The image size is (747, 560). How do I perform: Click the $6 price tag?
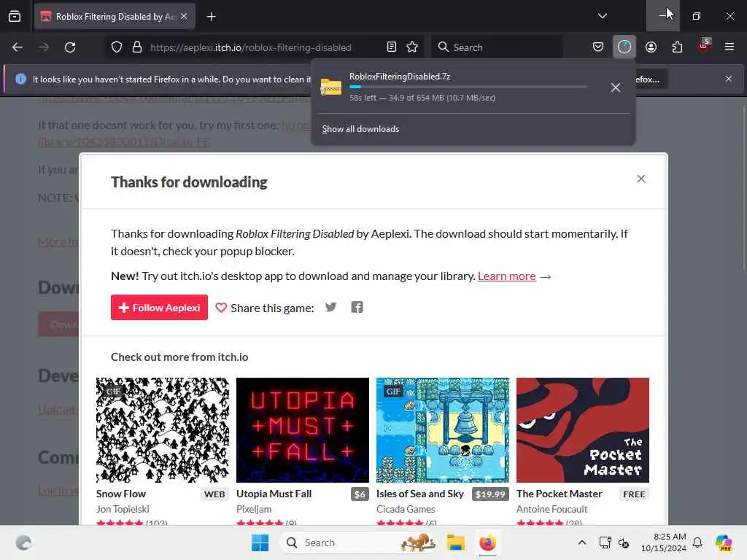point(360,494)
